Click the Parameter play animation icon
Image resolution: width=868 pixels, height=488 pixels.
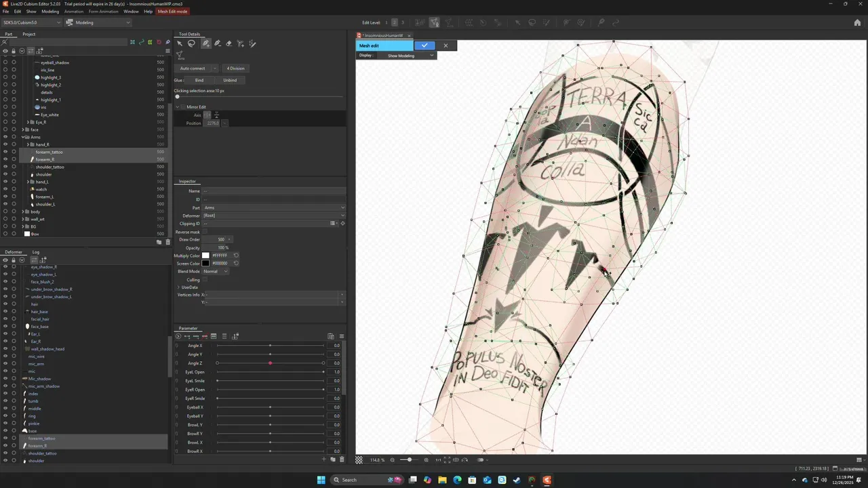178,336
